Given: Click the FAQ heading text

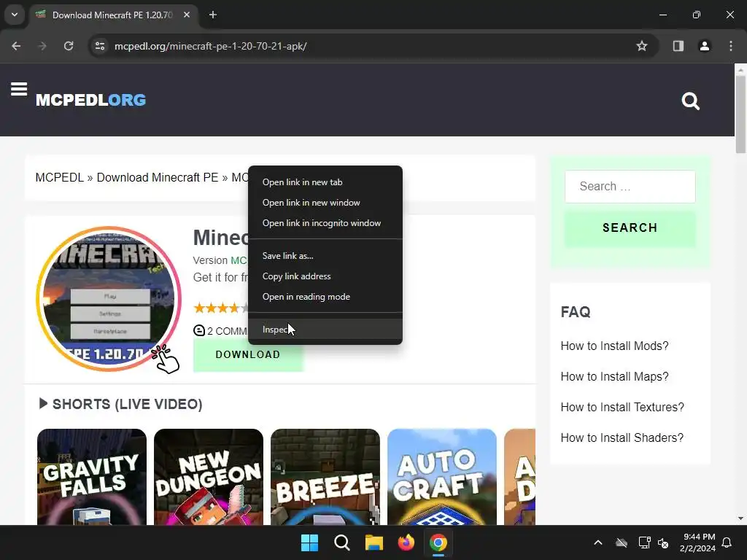Looking at the screenshot, I should 576,312.
